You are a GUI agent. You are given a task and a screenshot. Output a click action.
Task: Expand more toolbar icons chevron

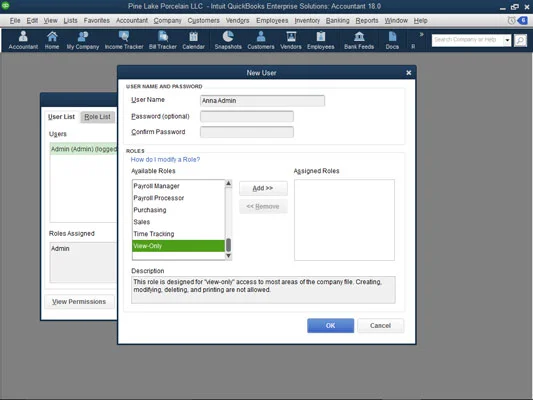point(422,34)
